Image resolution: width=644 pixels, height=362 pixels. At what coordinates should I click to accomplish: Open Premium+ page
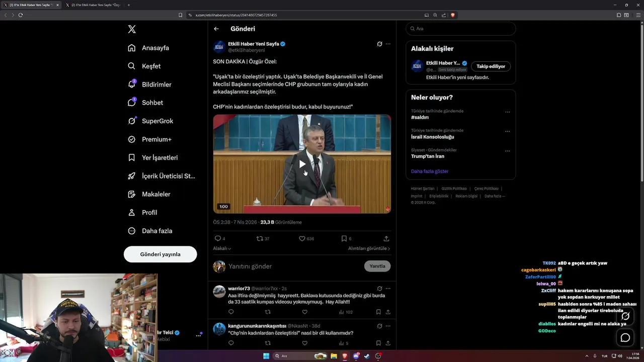point(149,139)
